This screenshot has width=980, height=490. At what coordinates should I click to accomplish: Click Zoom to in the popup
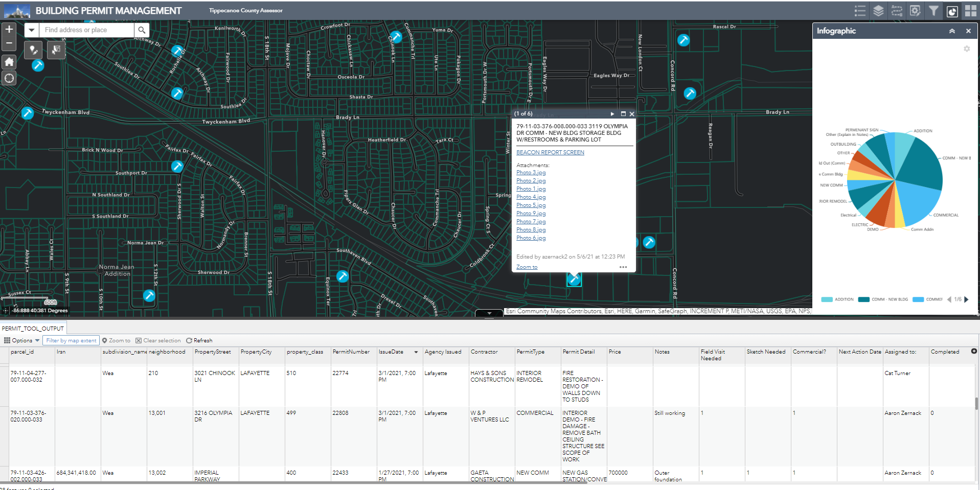[x=526, y=267]
